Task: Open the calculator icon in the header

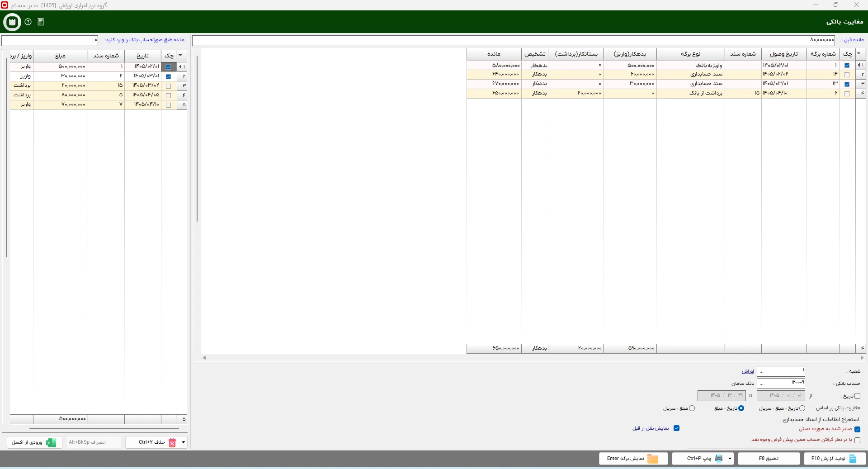Action: click(41, 22)
